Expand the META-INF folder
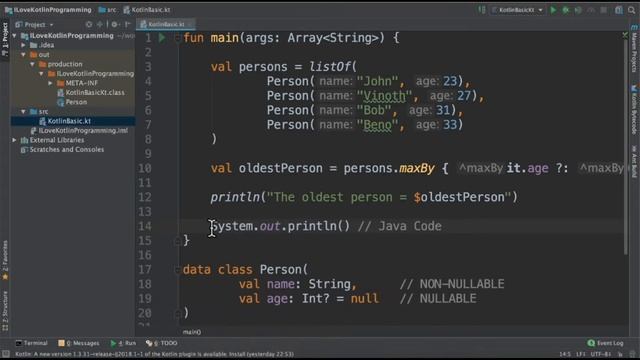 click(x=51, y=83)
